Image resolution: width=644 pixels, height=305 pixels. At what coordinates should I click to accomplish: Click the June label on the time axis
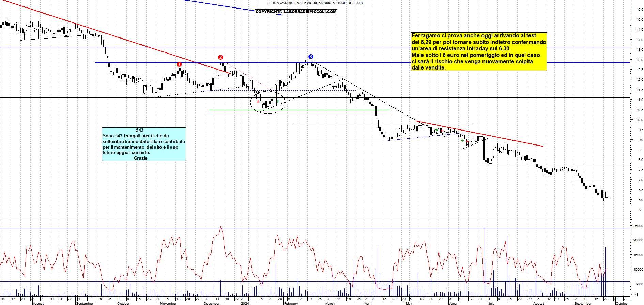point(453,303)
